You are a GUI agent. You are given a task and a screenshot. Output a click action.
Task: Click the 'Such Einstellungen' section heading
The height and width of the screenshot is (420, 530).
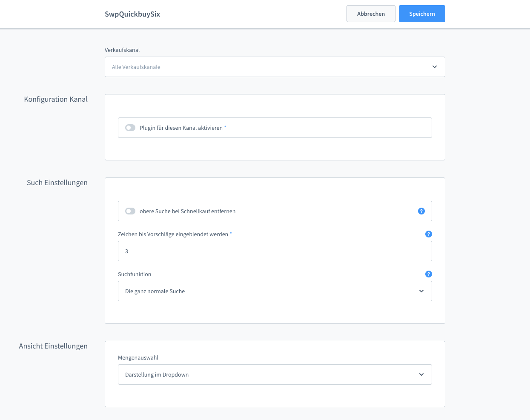57,183
